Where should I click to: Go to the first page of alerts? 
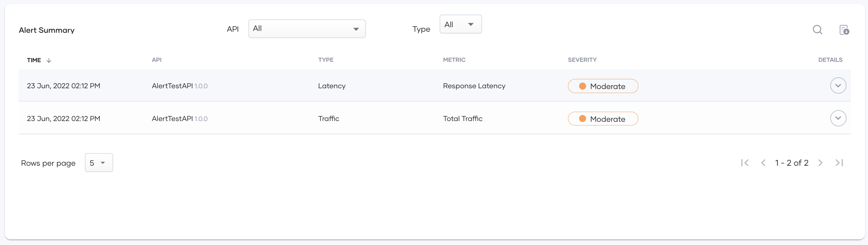(745, 163)
